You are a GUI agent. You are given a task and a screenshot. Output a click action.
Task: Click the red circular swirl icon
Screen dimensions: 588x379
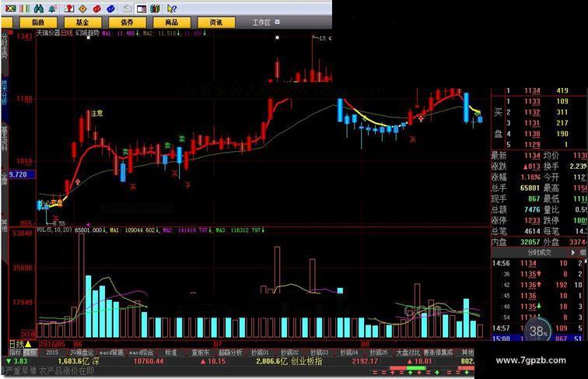[x=96, y=9]
